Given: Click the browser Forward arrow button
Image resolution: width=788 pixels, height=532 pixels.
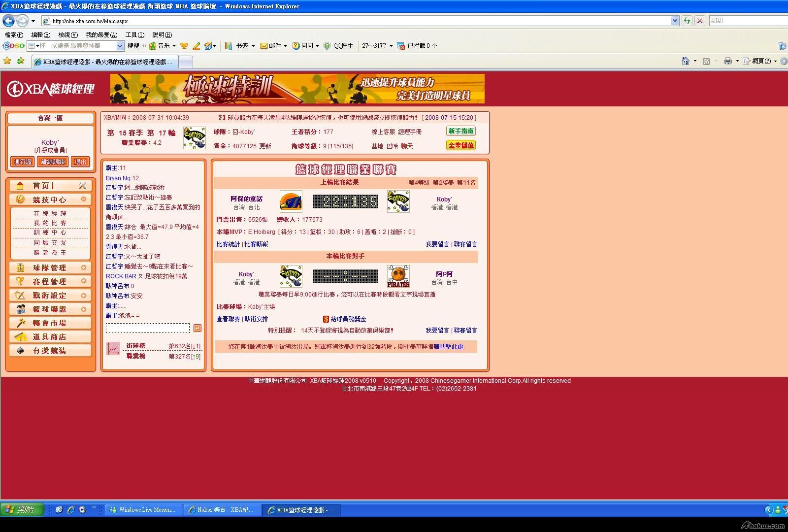Looking at the screenshot, I should pyautogui.click(x=22, y=21).
